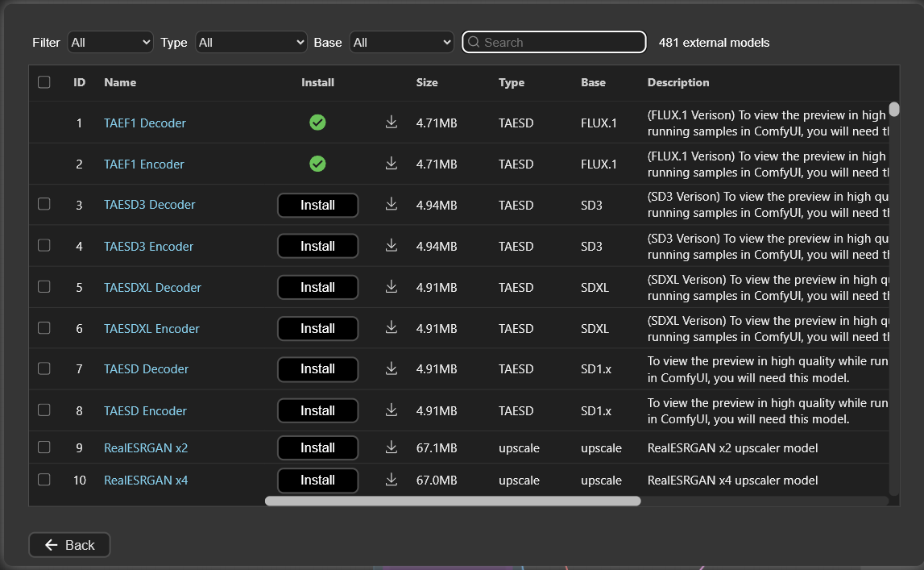
Task: Open the Filter dropdown
Action: (x=110, y=43)
